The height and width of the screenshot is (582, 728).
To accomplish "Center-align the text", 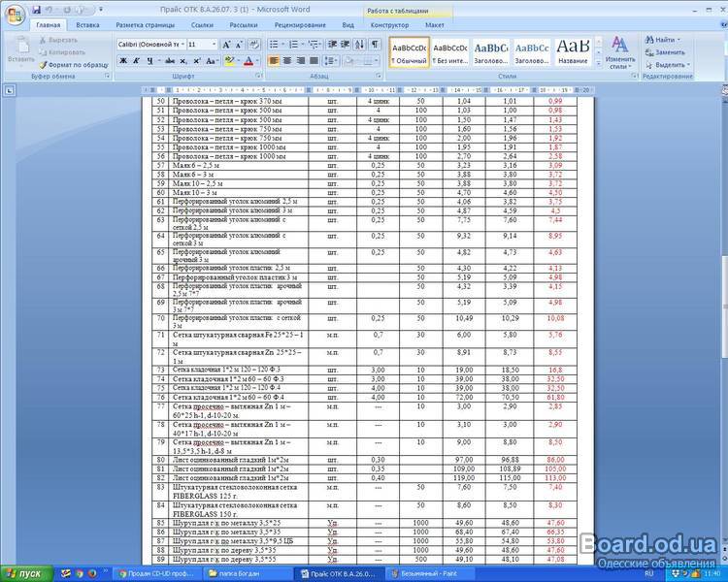I will point(287,61).
